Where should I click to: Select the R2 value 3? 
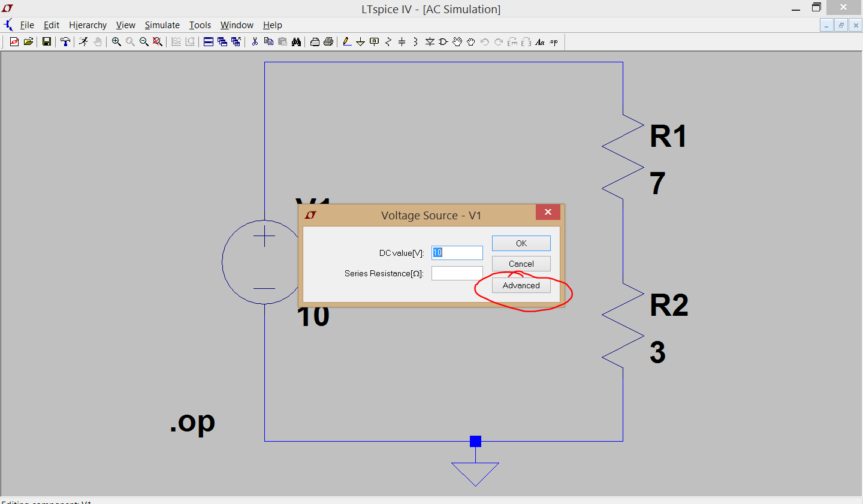[x=657, y=352]
